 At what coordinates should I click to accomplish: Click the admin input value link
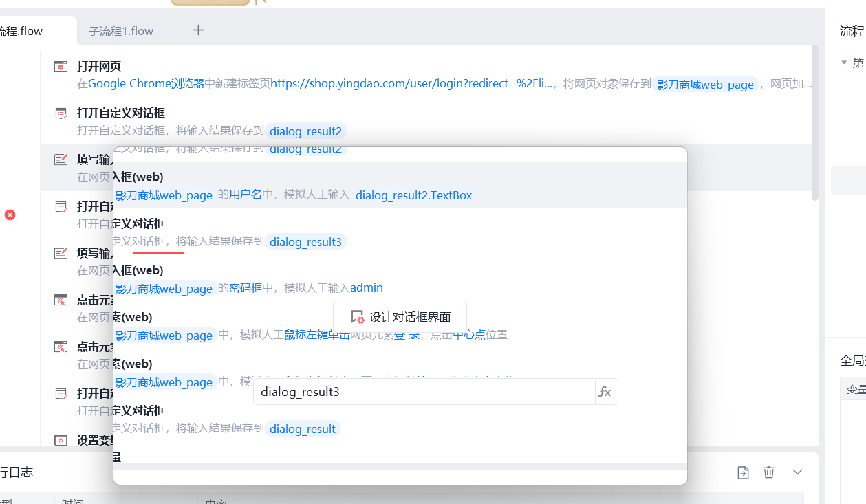coord(367,287)
